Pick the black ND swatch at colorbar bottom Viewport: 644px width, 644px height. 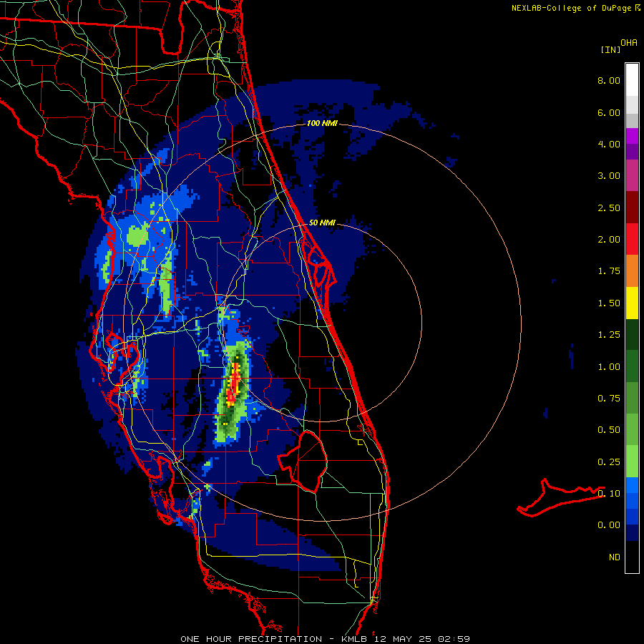click(x=632, y=557)
